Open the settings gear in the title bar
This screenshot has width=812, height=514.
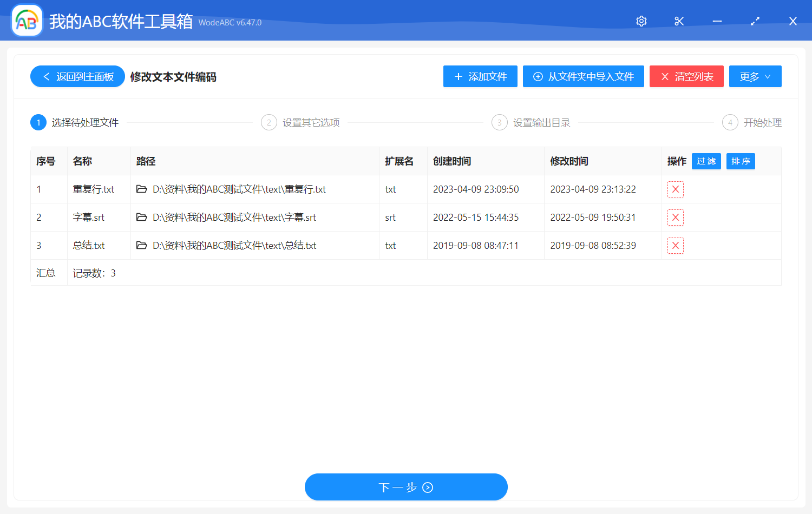641,21
